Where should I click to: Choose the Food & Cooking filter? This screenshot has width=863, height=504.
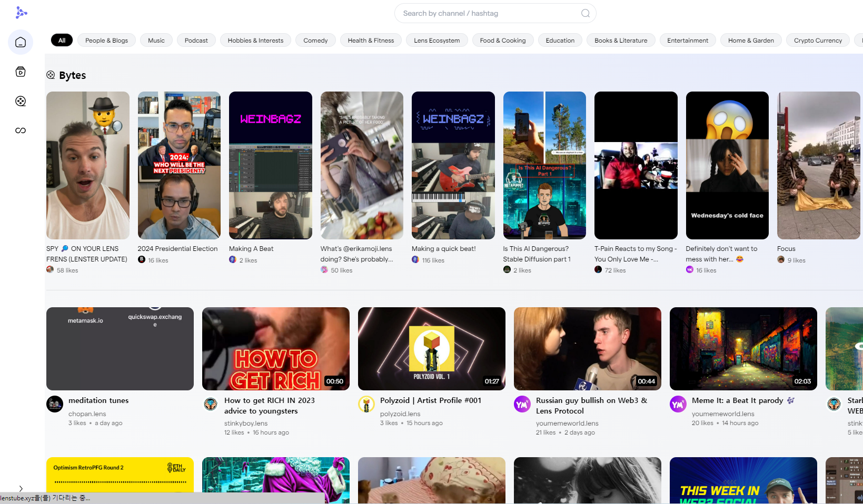coord(503,41)
